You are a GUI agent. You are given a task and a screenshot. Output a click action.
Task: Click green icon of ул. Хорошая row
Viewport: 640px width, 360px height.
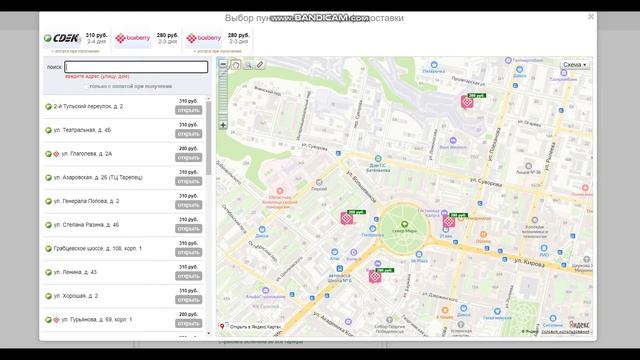coord(48,296)
